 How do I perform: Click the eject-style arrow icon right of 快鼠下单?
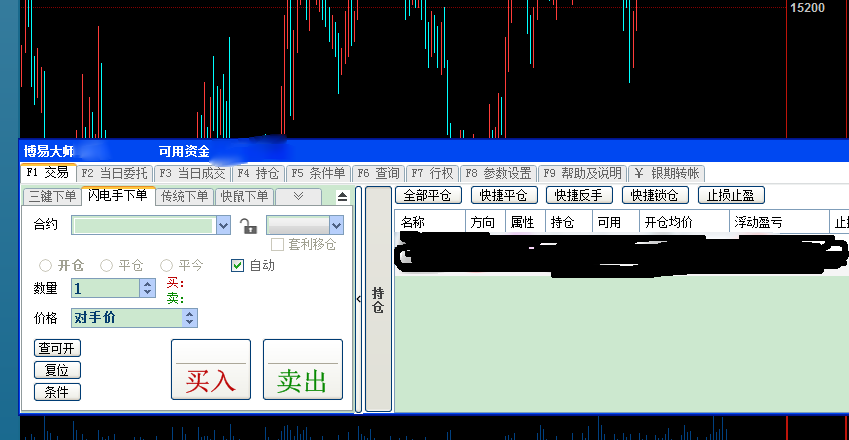click(342, 197)
